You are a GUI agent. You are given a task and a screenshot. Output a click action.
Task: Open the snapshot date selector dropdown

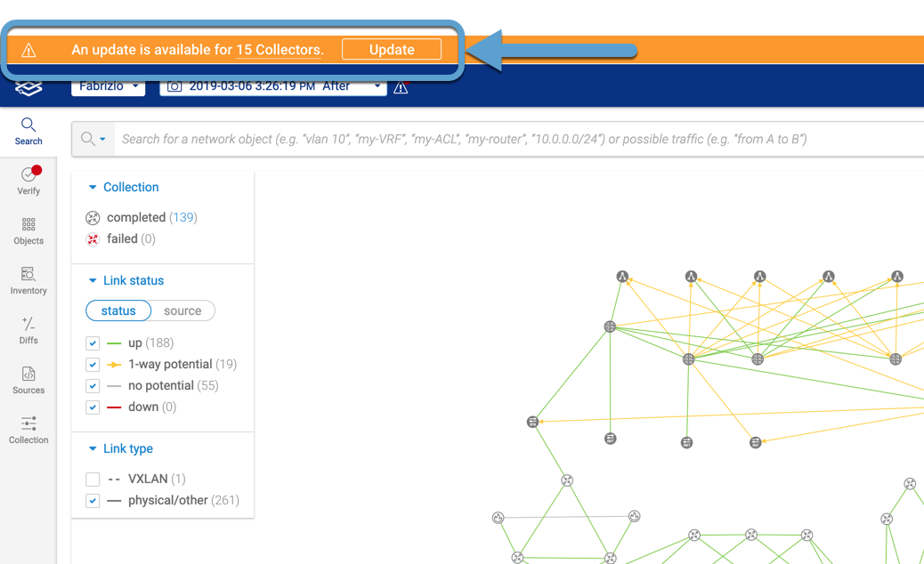point(274,86)
